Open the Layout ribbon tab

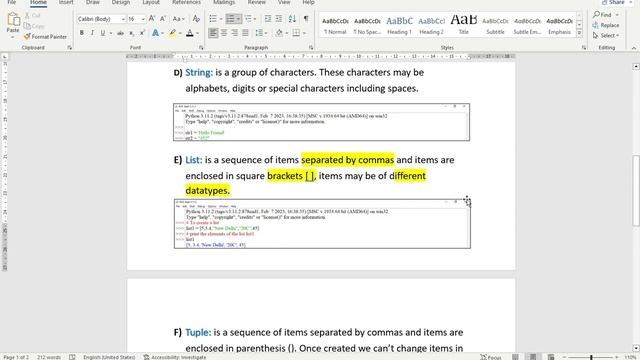tap(151, 2)
